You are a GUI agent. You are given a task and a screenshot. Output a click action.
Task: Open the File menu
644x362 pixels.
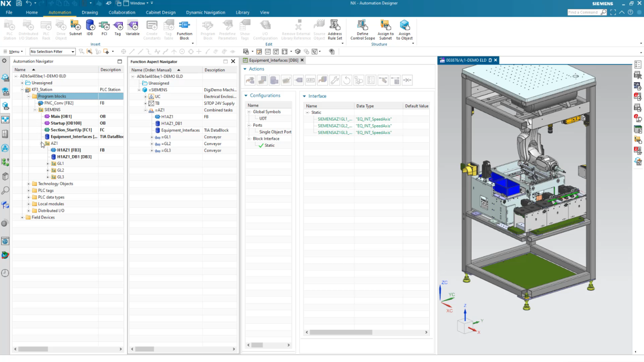(x=9, y=12)
